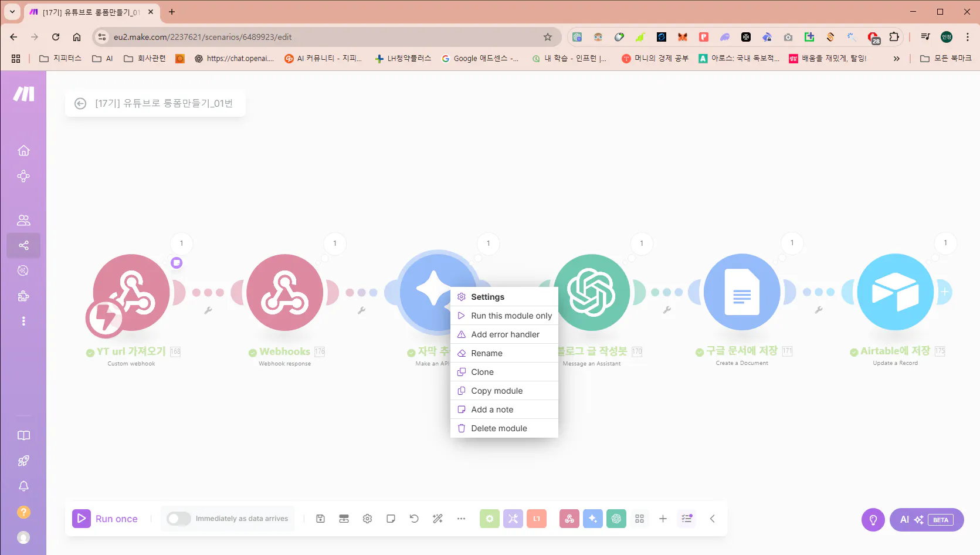The width and height of the screenshot is (980, 555).
Task: Add another module after the Airtable module
Action: (x=945, y=292)
